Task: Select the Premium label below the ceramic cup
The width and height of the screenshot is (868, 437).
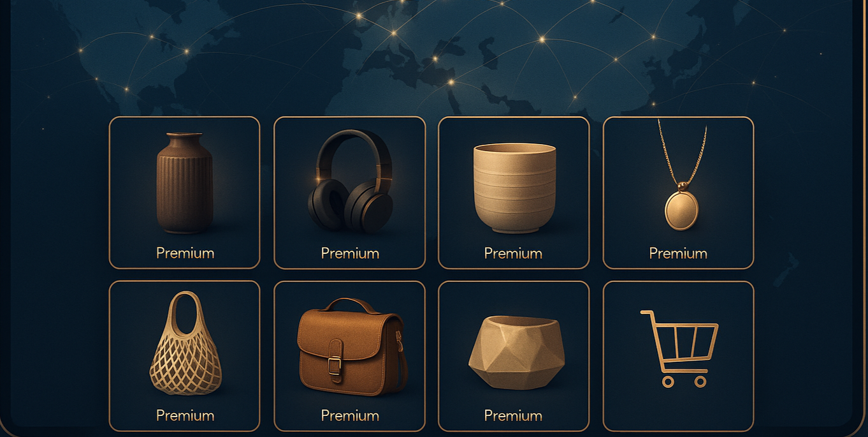Action: [x=513, y=253]
